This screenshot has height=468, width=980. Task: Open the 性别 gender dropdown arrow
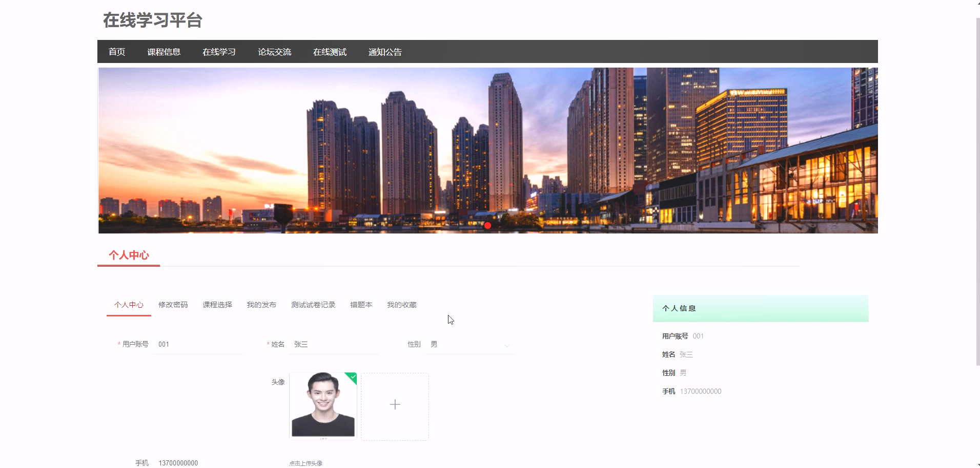pos(507,345)
